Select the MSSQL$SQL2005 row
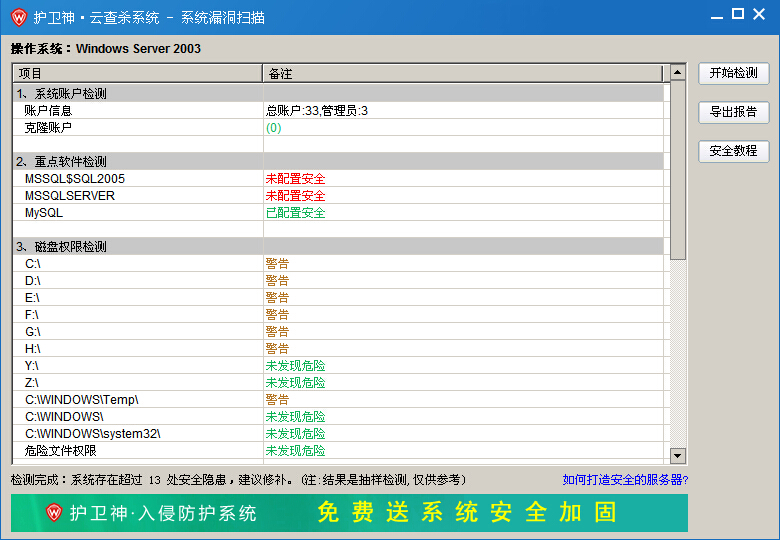Viewport: 780px width, 540px height. tap(338, 179)
